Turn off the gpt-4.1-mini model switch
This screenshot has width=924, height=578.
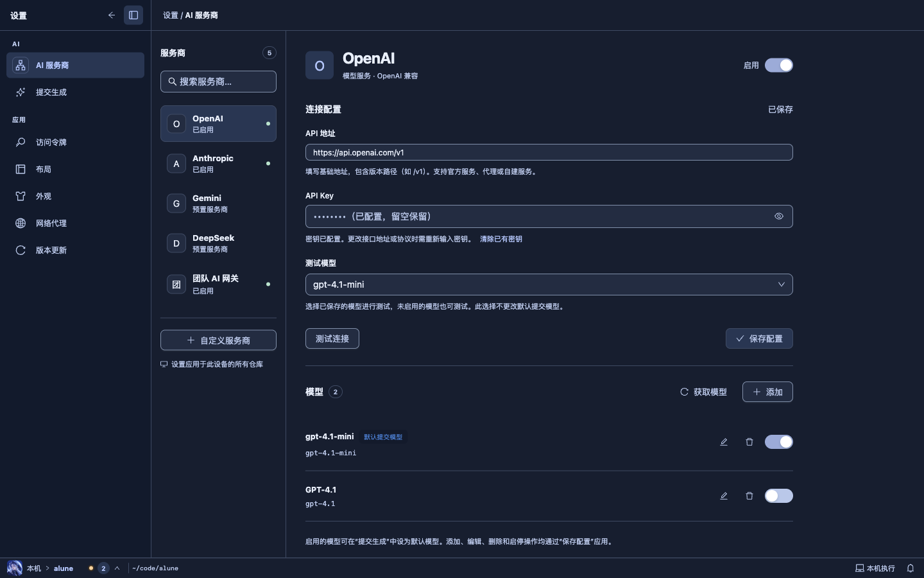tap(778, 442)
